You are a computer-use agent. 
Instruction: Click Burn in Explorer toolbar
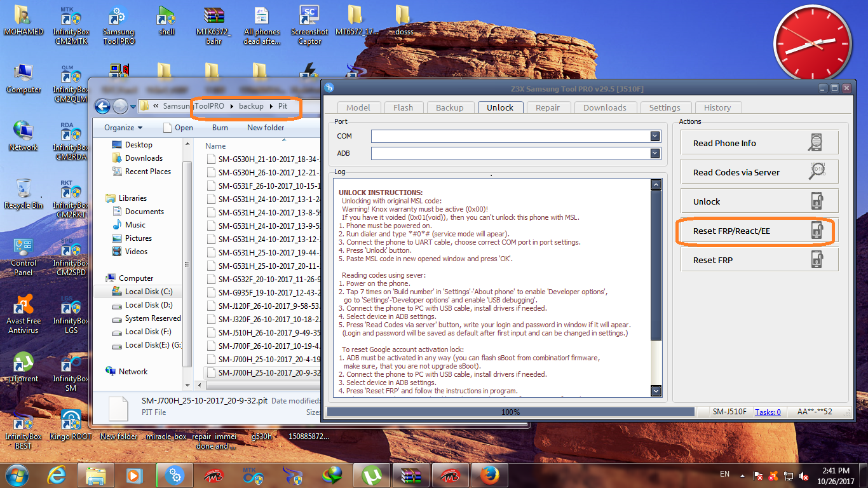pyautogui.click(x=220, y=128)
